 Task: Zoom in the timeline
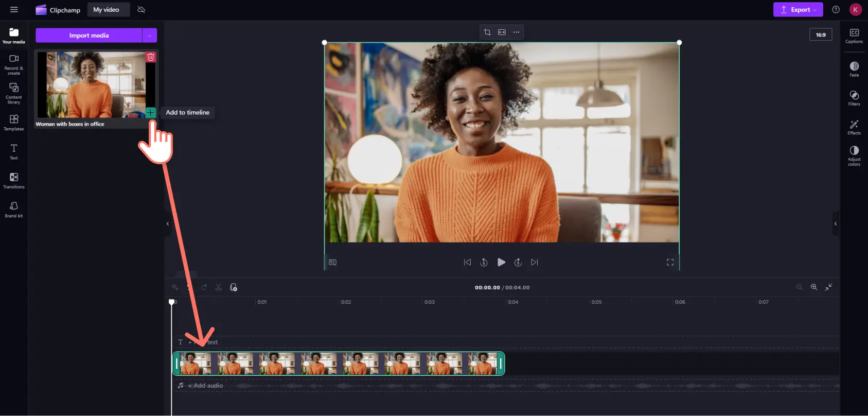(814, 287)
